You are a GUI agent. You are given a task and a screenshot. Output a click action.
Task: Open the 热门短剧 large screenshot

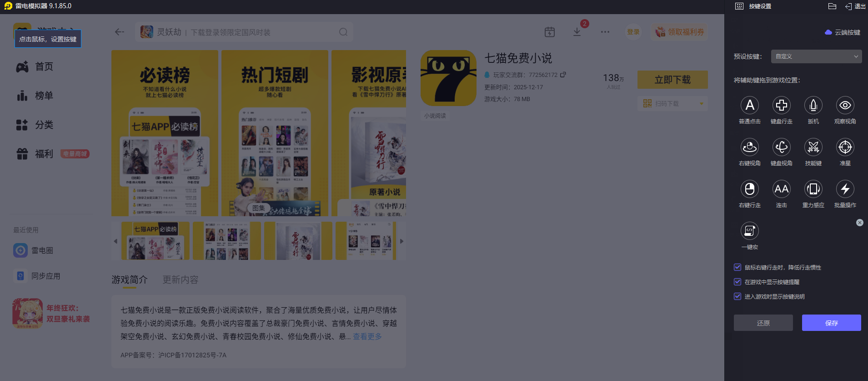tap(275, 133)
